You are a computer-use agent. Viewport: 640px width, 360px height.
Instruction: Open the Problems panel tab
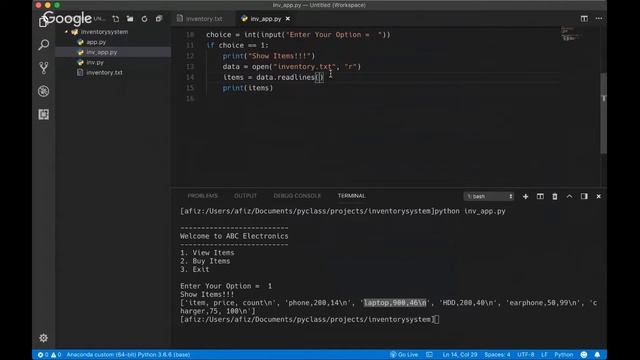202,196
